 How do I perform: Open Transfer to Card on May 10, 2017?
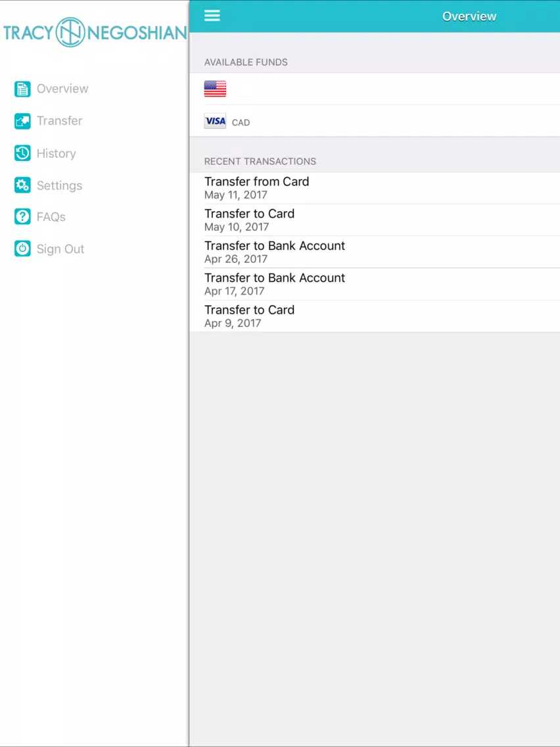(x=375, y=220)
